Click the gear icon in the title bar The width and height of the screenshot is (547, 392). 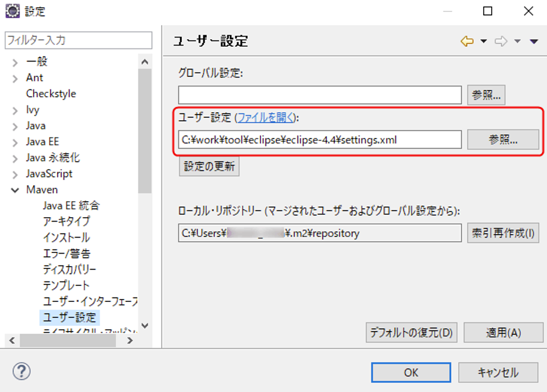click(12, 10)
